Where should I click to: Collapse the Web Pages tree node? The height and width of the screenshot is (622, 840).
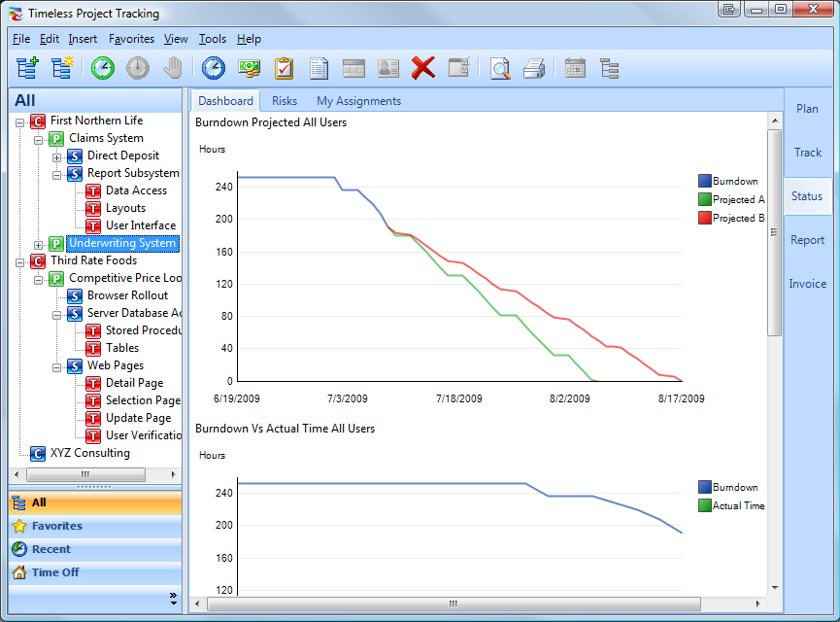click(57, 366)
